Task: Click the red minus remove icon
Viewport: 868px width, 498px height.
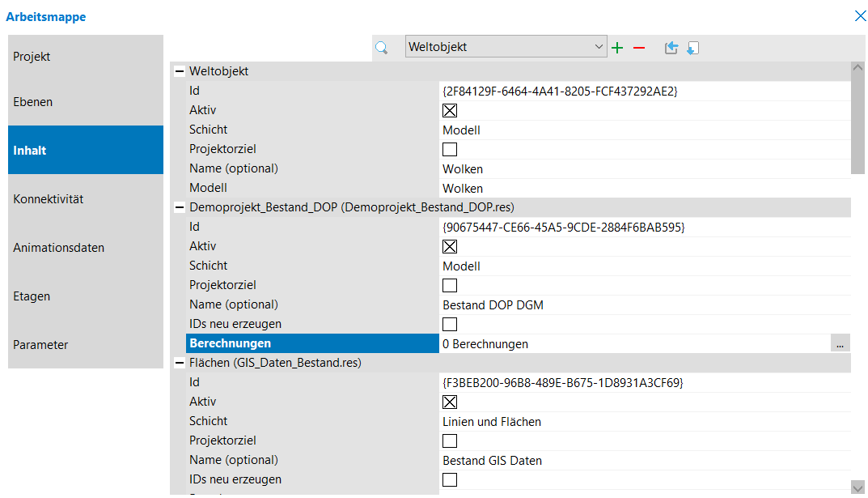Action: pos(639,48)
